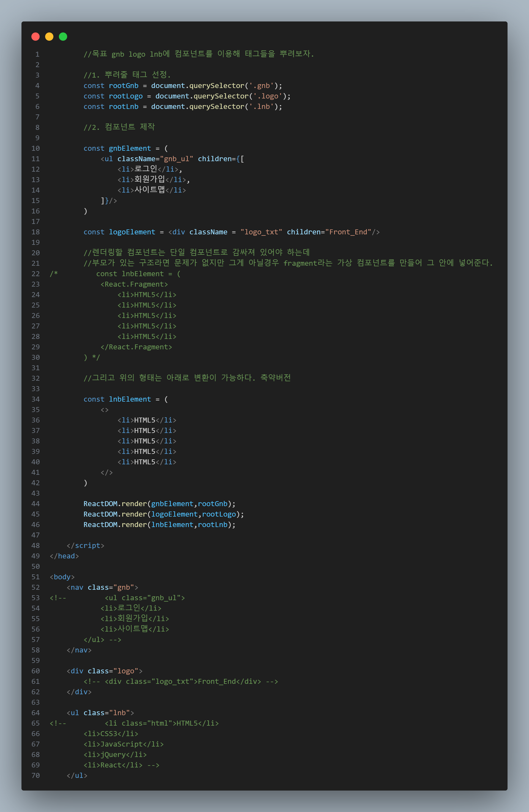Click the empty fragment '<>' on line 35
Viewport: 529px width, 812px height.
pos(104,410)
